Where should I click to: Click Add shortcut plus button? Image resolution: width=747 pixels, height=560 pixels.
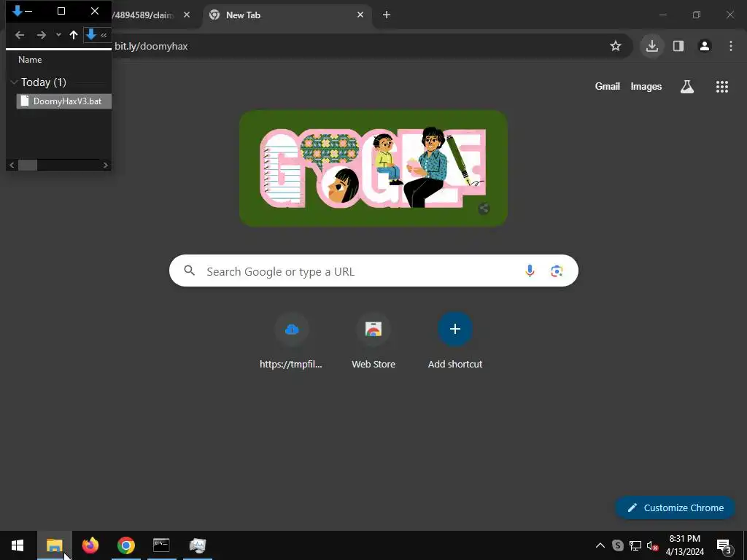(x=455, y=329)
